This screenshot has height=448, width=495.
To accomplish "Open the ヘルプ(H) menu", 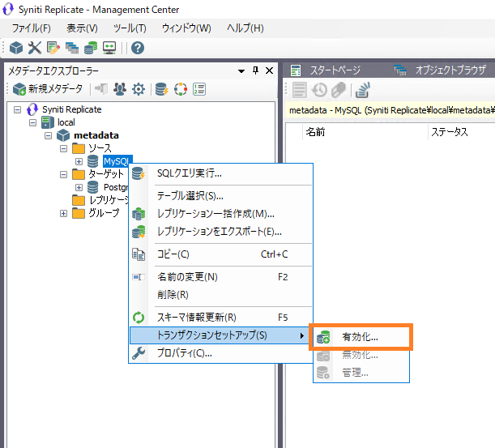I will 245,28.
